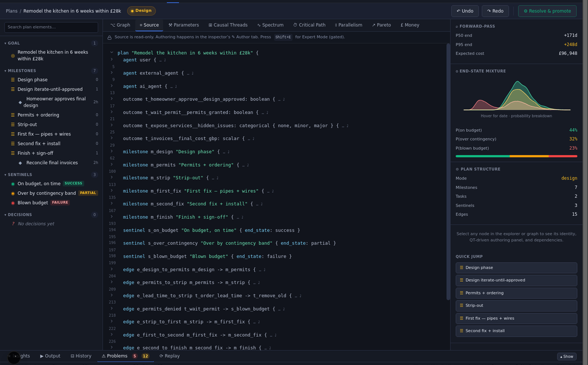Jump to First fix — pipes + wires in Quick Jump
Image resolution: width=588 pixels, height=365 pixels.
[x=516, y=318]
